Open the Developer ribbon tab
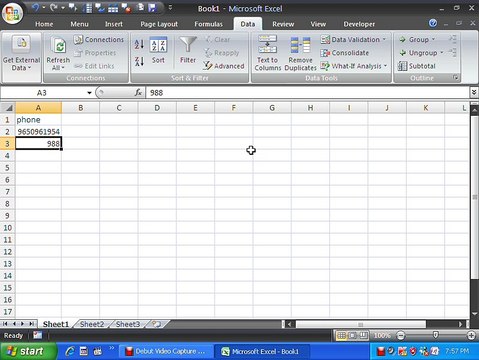Image resolution: width=479 pixels, height=360 pixels. tap(359, 24)
